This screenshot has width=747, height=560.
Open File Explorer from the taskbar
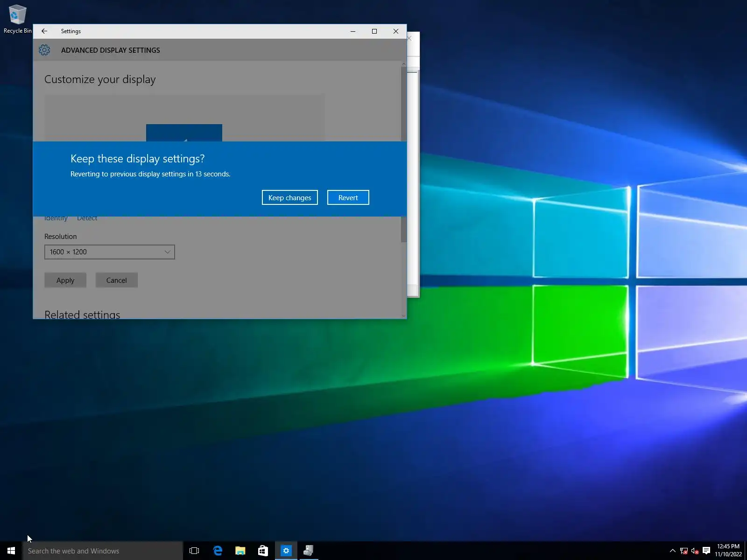240,551
